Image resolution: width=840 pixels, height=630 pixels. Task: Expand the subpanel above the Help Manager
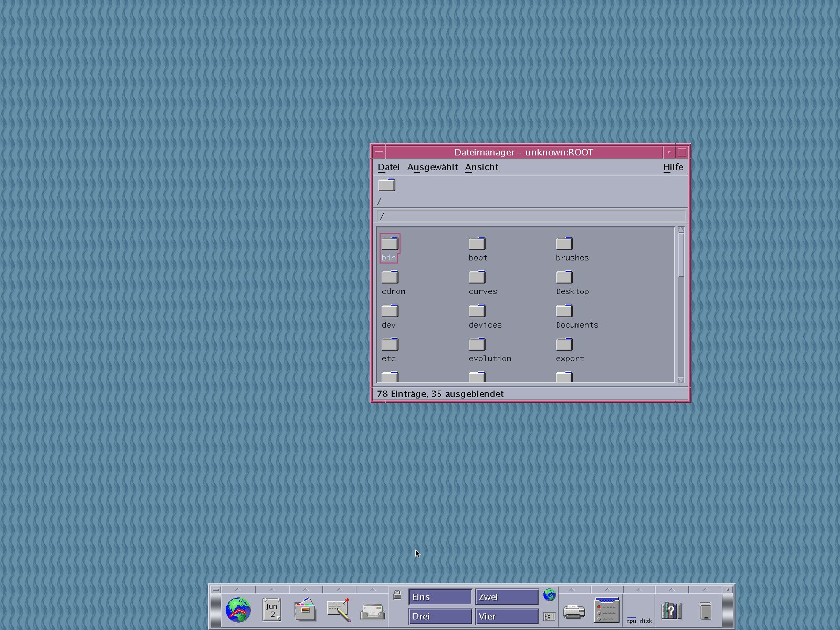tap(671, 590)
